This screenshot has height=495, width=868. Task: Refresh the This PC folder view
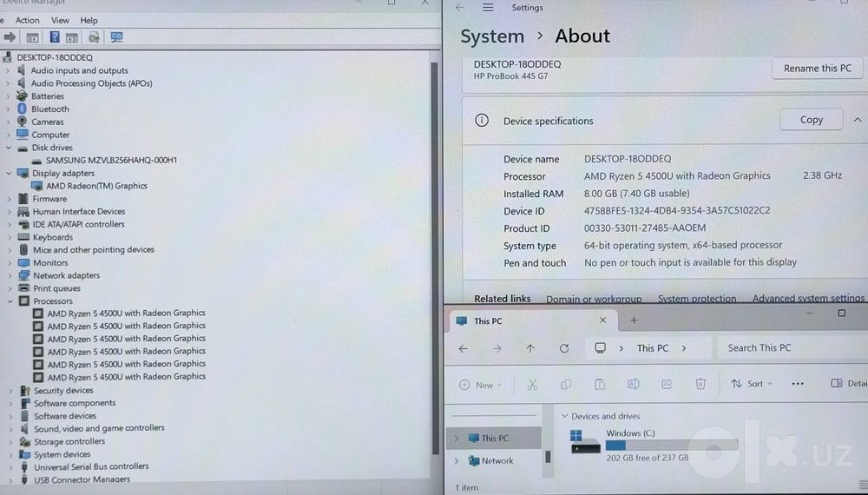[564, 348]
